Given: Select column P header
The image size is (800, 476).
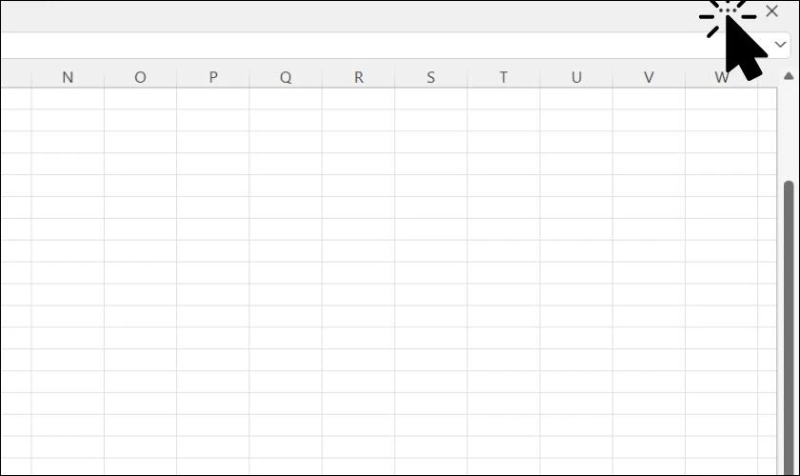Looking at the screenshot, I should click(x=213, y=77).
